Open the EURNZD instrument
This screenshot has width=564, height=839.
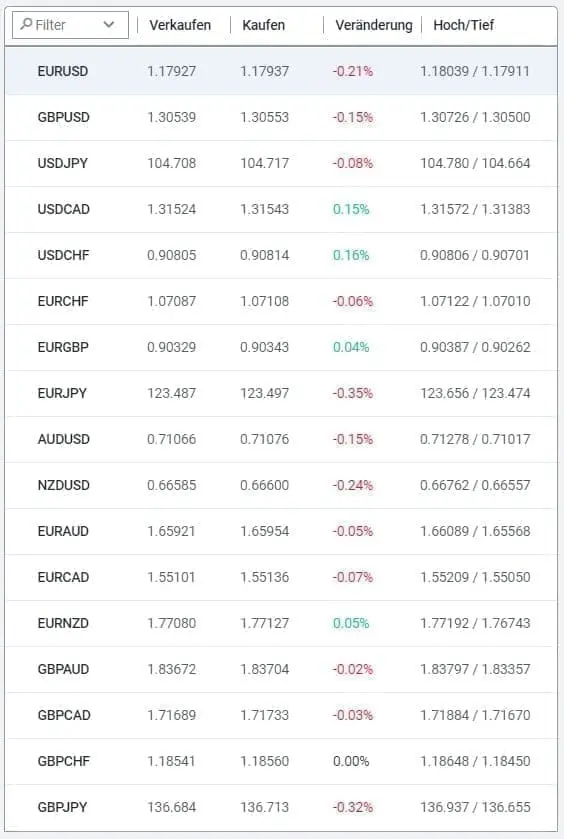(x=63, y=623)
